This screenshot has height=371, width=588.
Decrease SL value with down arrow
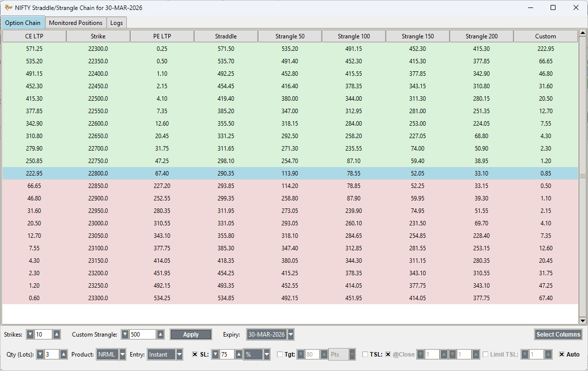click(216, 355)
